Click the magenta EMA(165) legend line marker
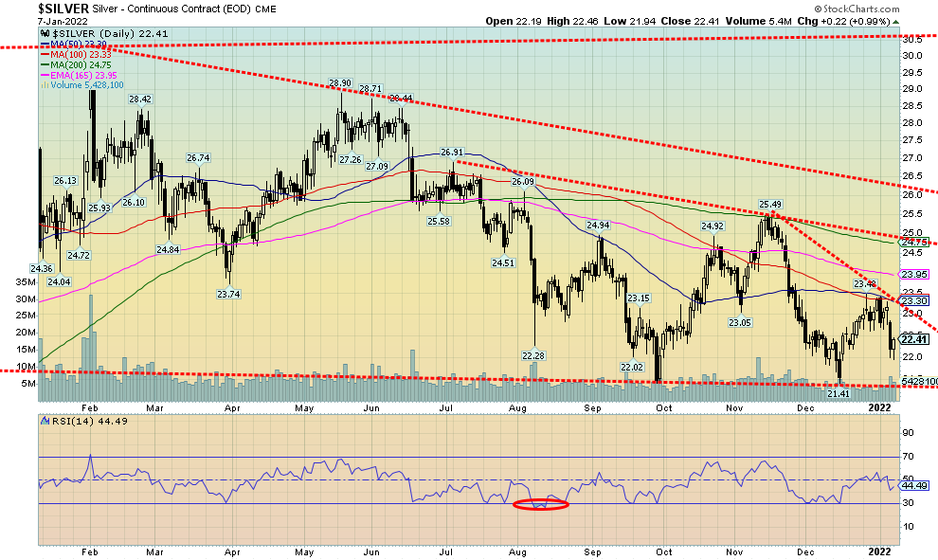This screenshot has width=938, height=560. coord(43,75)
